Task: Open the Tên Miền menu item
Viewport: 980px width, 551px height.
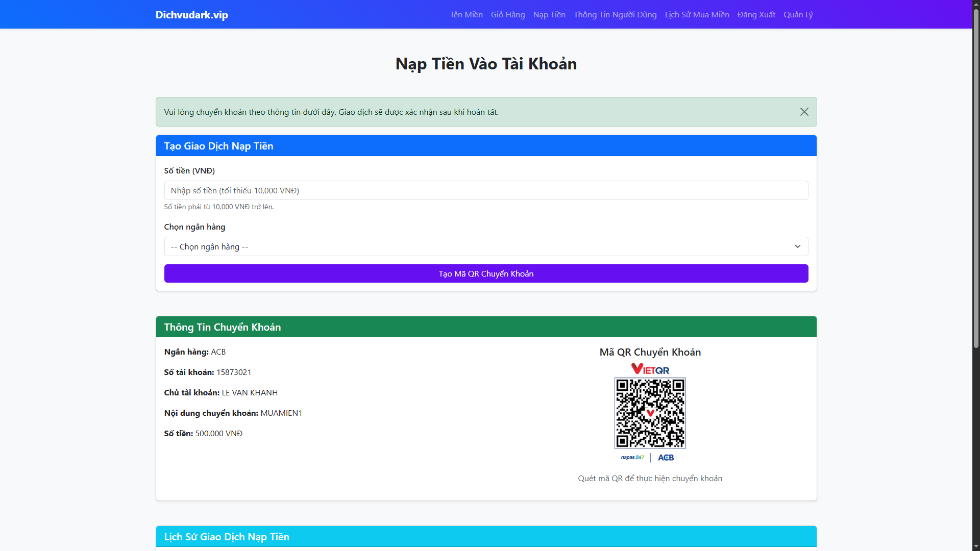Action: click(x=466, y=15)
